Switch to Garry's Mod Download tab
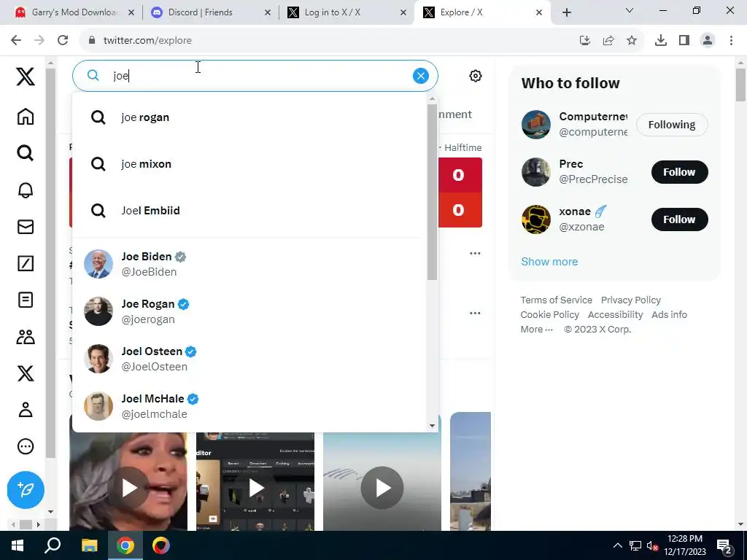 [74, 12]
